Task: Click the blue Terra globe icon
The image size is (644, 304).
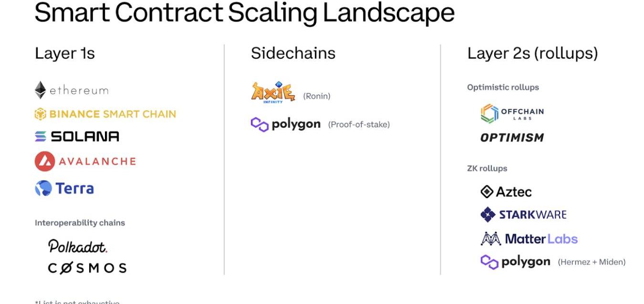Action: pyautogui.click(x=43, y=188)
